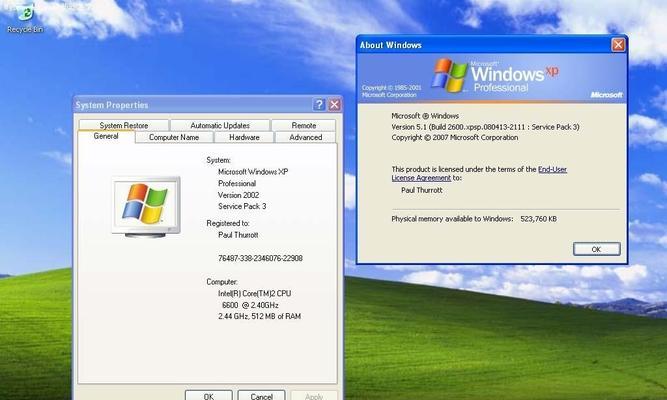Viewport: 667px width, 400px height.
Task: Click the 'Professional' edition text in System Properties
Action: pos(237,183)
